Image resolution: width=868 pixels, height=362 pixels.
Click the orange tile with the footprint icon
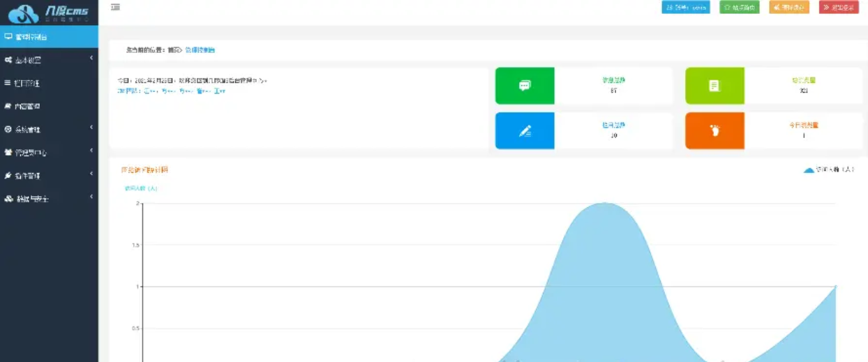714,130
